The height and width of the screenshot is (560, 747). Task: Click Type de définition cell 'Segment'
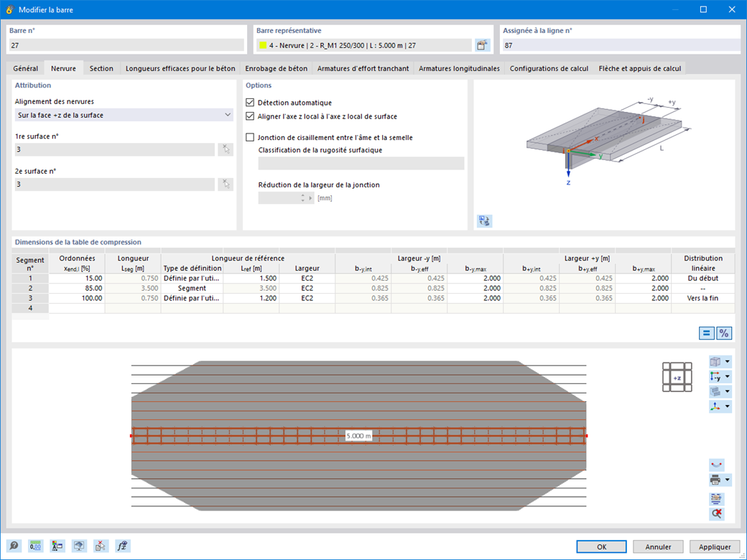[192, 288]
